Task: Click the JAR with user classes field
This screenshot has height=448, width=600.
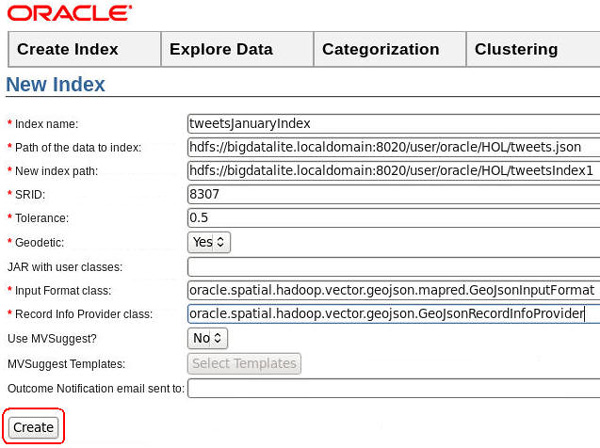Action: point(393,266)
